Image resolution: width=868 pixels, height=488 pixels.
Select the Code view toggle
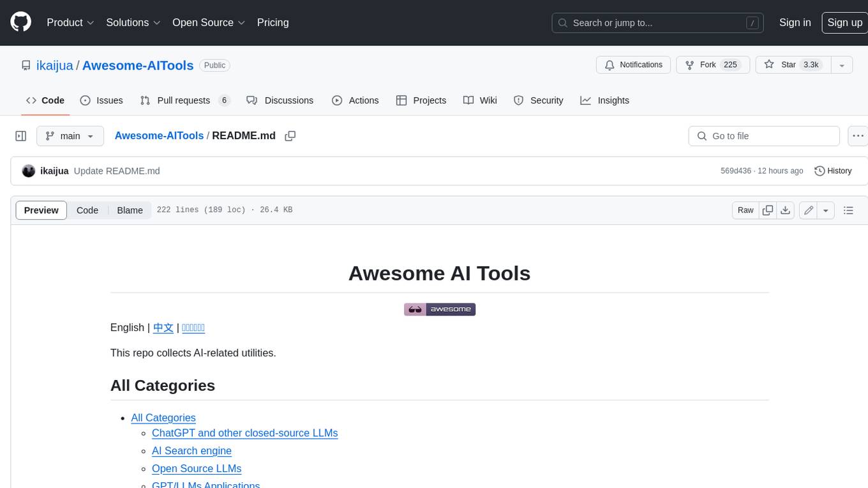(87, 210)
